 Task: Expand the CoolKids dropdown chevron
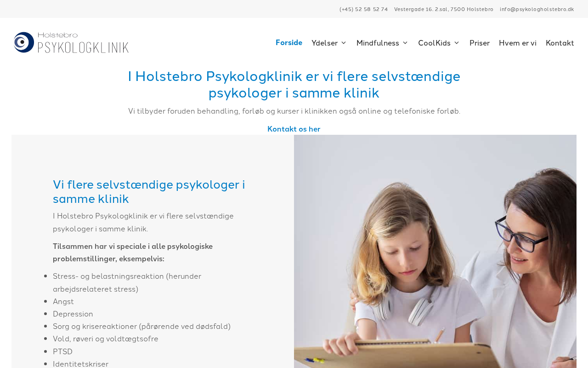coord(457,43)
